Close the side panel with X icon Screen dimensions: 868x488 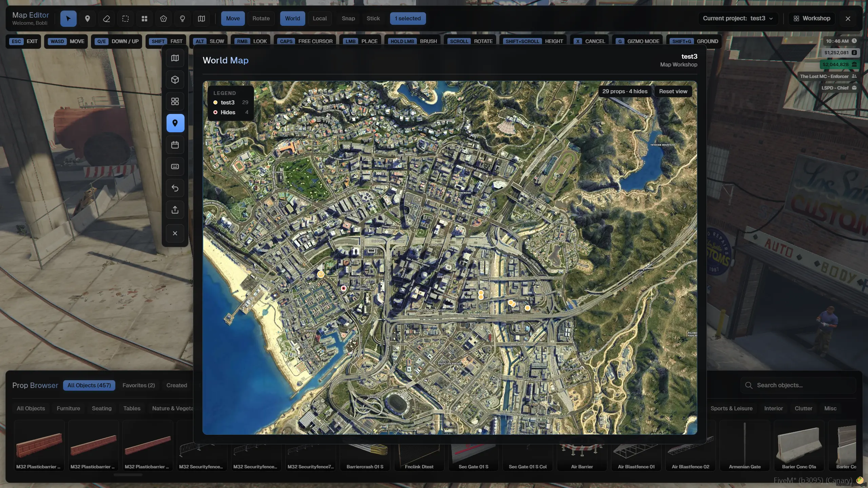[175, 233]
